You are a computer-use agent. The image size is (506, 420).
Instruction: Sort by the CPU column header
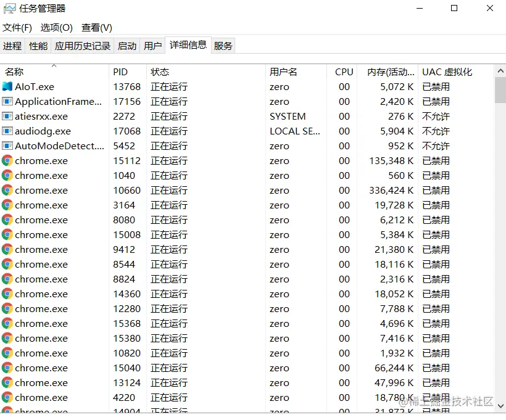tap(342, 72)
